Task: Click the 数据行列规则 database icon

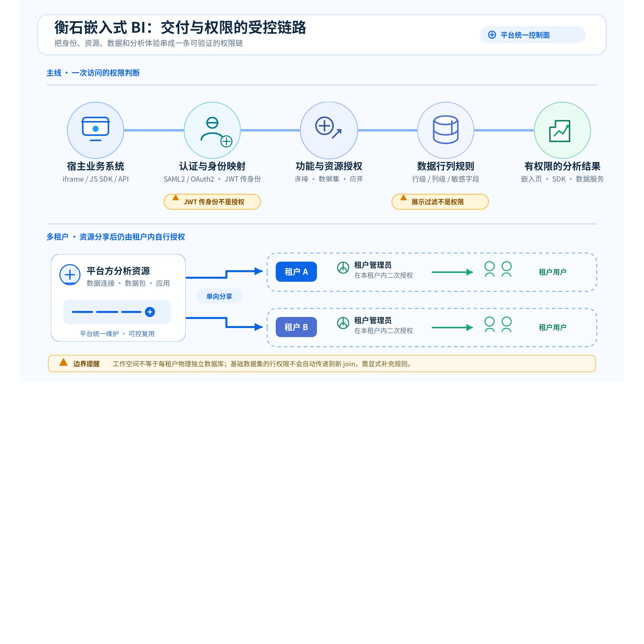Action: tap(446, 130)
